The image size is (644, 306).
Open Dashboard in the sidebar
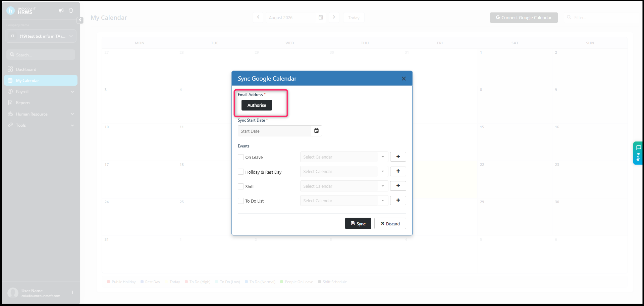click(41, 69)
